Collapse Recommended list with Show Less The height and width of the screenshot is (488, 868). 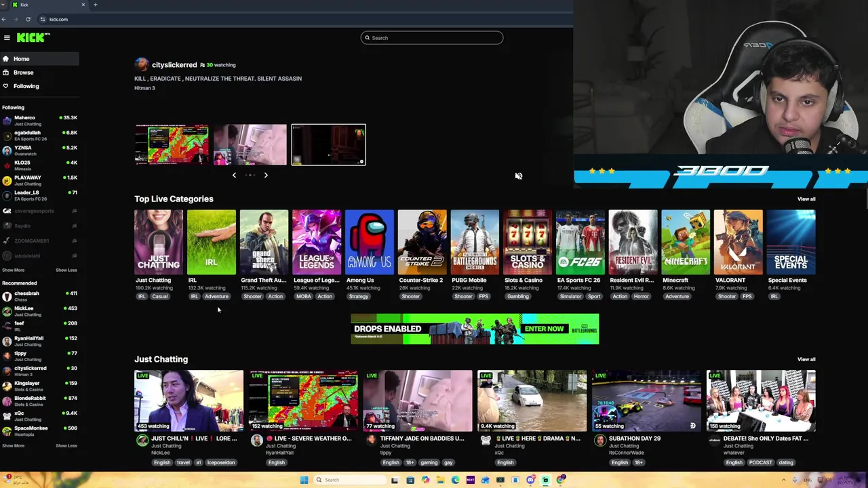coord(66,445)
